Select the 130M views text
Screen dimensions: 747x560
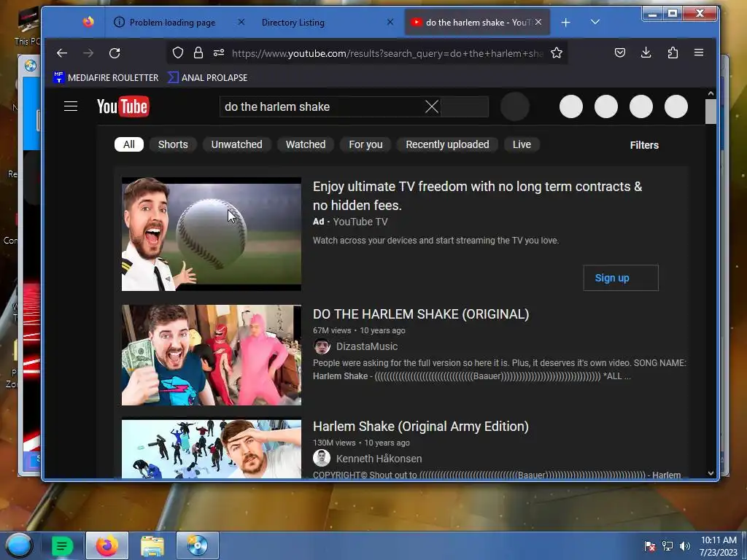(x=334, y=443)
